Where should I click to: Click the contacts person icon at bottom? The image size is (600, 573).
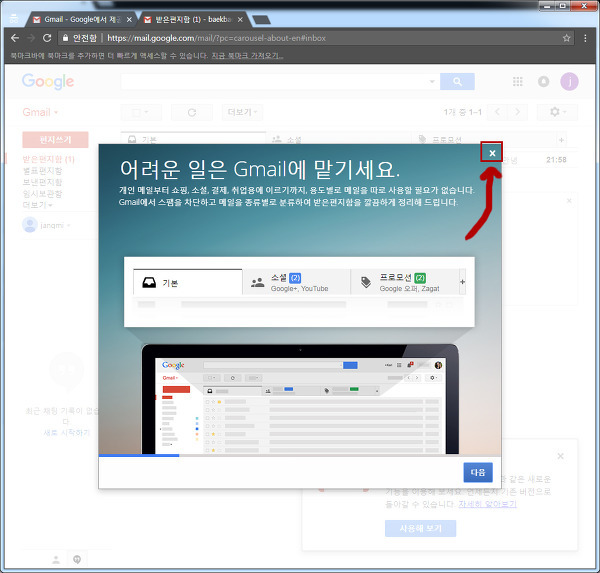[x=56, y=560]
